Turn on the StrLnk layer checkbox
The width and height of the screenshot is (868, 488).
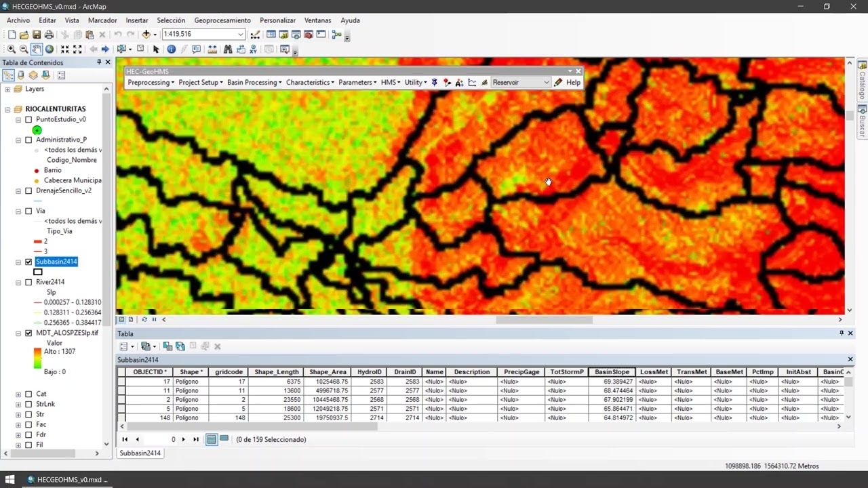[x=28, y=405]
